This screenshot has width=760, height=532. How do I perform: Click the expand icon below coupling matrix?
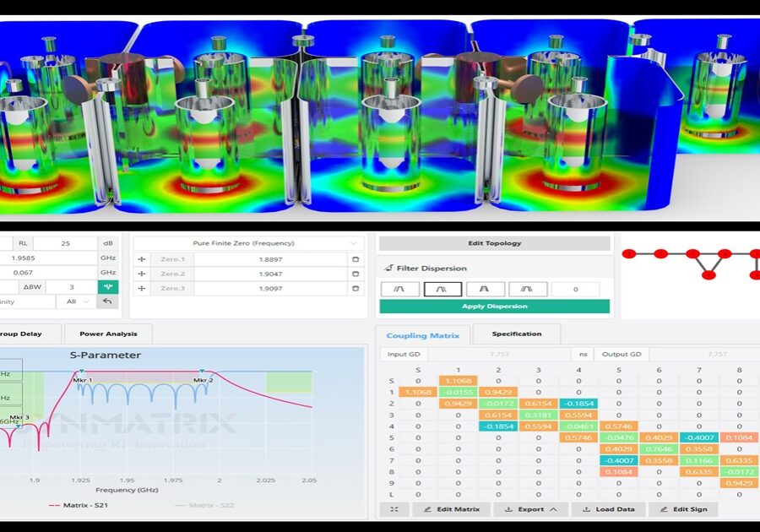click(394, 509)
